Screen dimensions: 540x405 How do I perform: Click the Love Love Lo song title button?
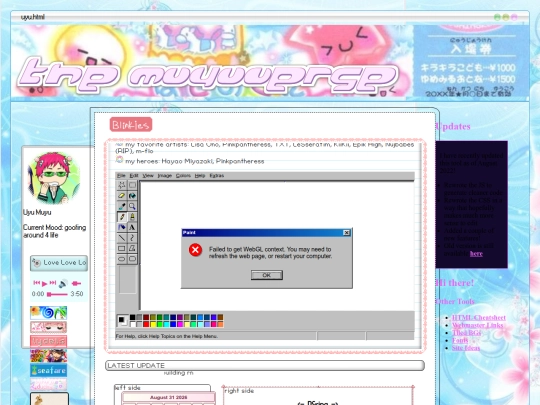coord(59,263)
